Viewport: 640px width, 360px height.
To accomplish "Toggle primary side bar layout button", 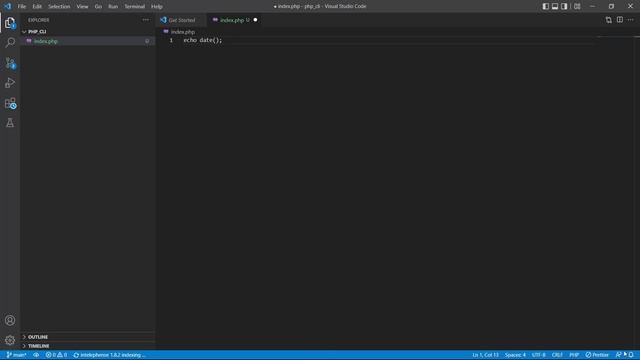I will pos(545,6).
